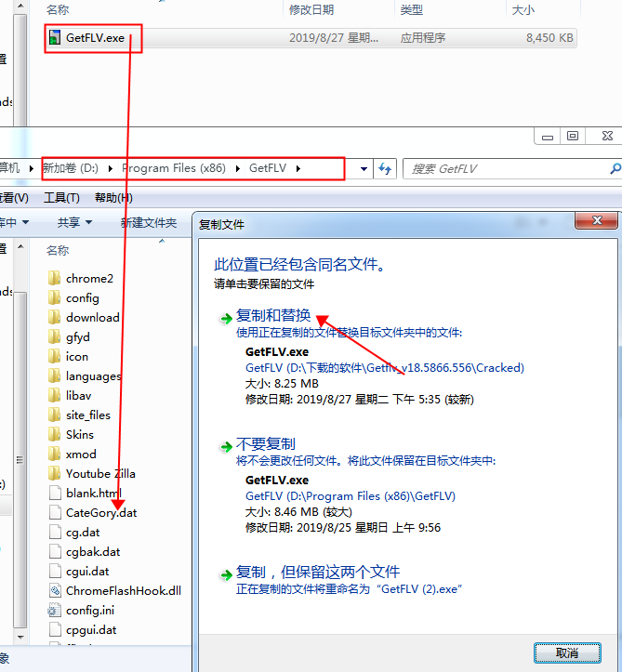
Task: Click the scroll up arrow in the left pane
Action: pyautogui.click(x=20, y=246)
